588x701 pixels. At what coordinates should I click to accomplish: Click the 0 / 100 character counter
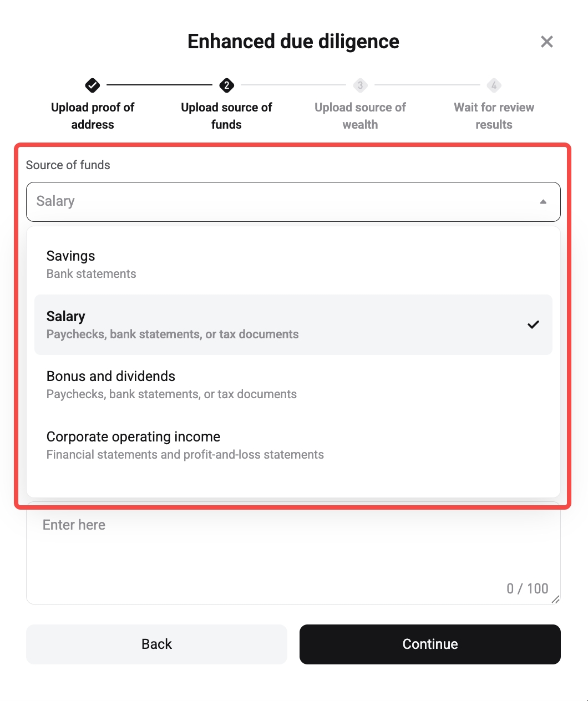(x=528, y=588)
